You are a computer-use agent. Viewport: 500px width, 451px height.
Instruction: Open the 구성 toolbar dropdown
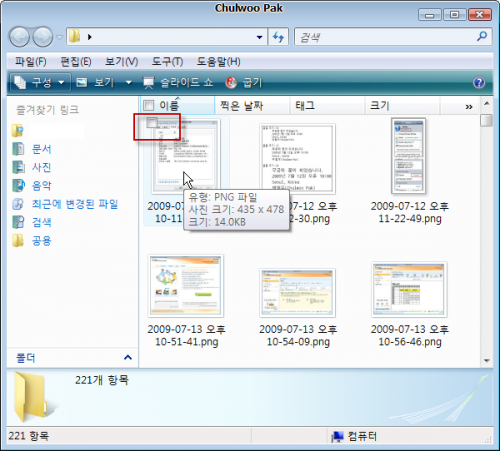40,82
